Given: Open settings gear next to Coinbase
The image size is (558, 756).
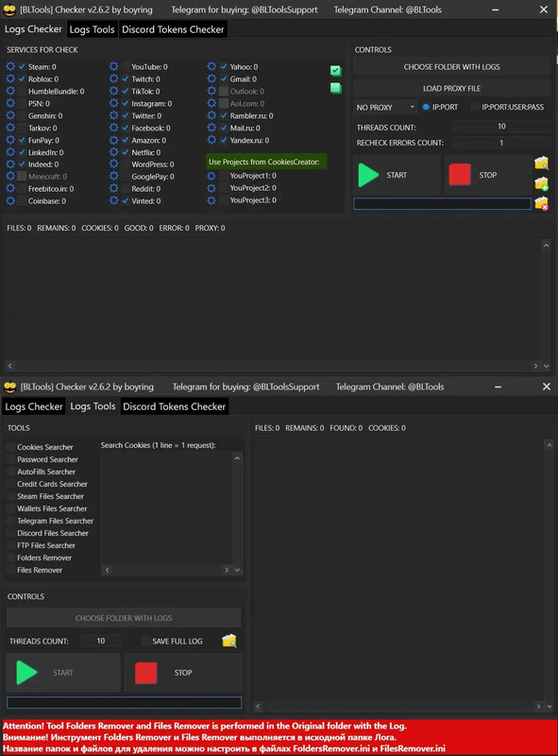Looking at the screenshot, I should coord(10,200).
